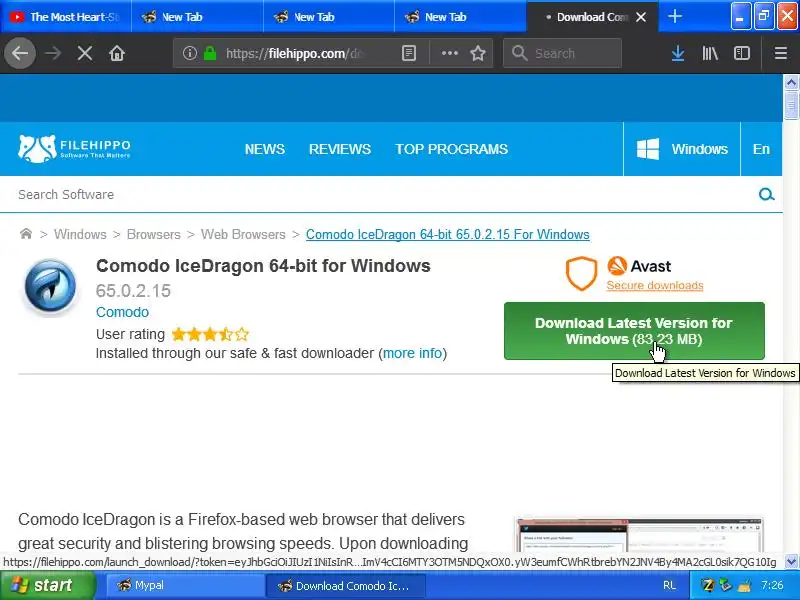The width and height of the screenshot is (800, 600).
Task: Click the vertical scrollbar thumb
Action: pos(791,105)
